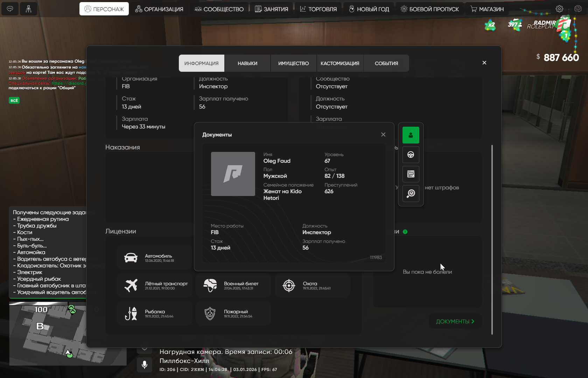Click the green help icon near diseases

point(405,232)
